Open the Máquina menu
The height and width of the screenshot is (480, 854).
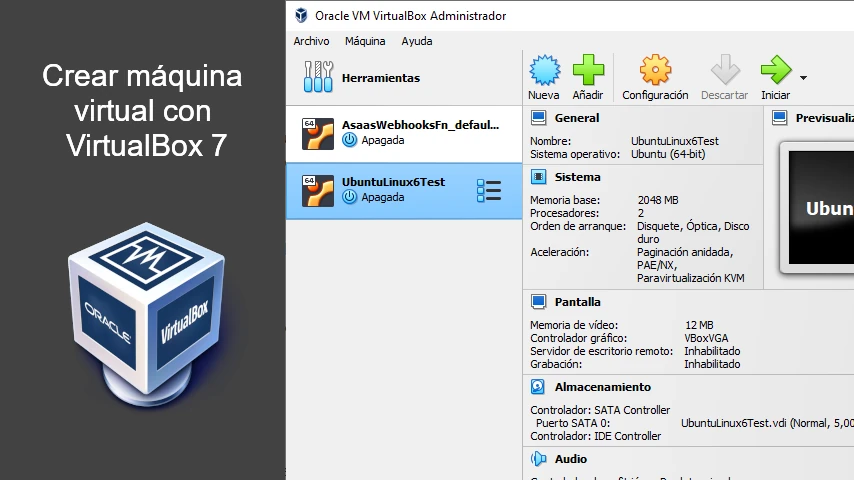[365, 41]
